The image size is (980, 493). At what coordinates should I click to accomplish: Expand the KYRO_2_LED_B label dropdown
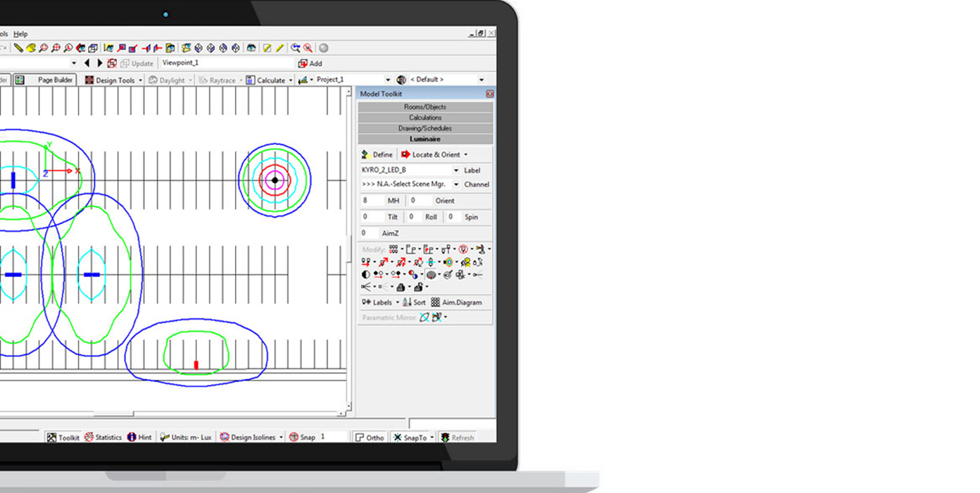pyautogui.click(x=456, y=170)
